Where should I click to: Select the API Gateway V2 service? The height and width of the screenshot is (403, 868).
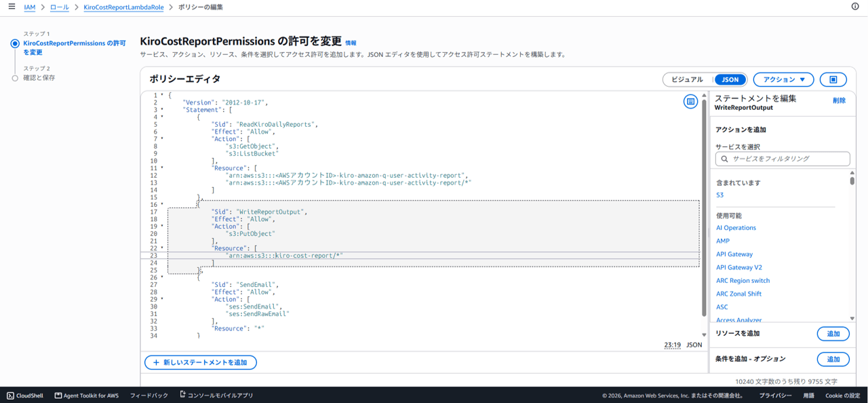pyautogui.click(x=739, y=267)
